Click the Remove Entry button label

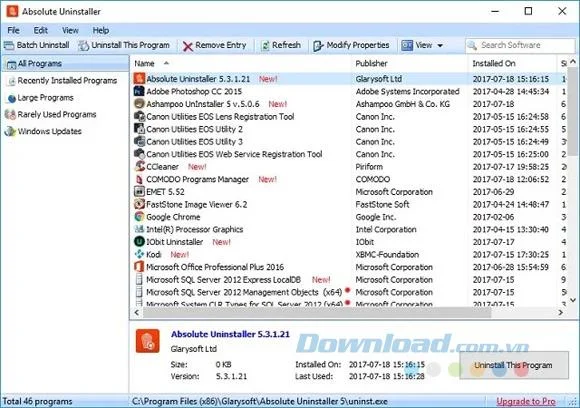tap(221, 45)
